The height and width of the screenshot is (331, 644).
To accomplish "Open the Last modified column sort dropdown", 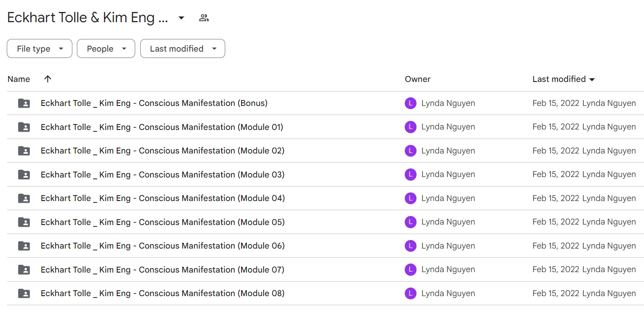I will [592, 80].
